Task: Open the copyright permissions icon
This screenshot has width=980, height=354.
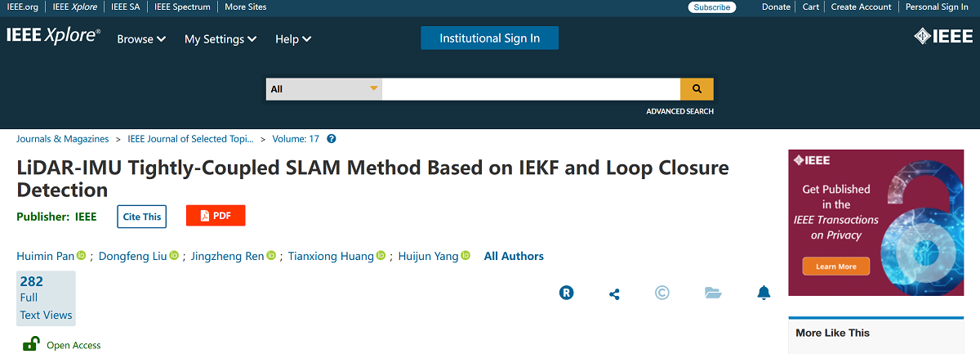Action: (662, 293)
